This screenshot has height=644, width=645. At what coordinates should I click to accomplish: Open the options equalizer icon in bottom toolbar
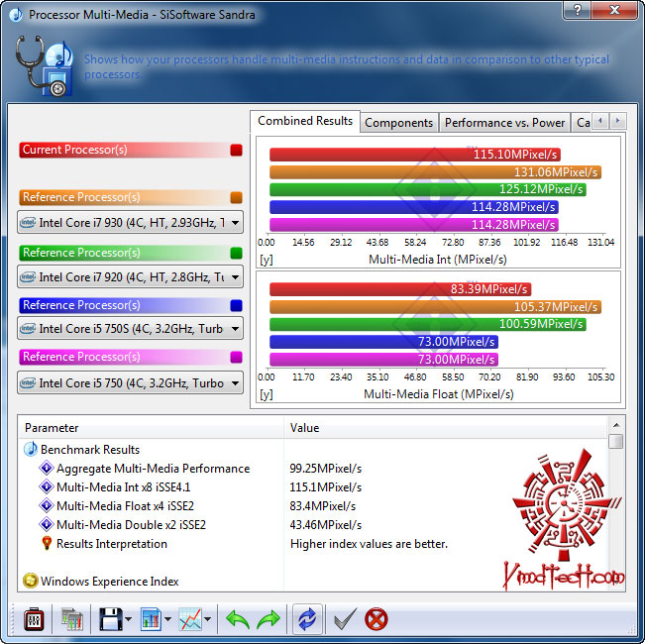tap(34, 619)
